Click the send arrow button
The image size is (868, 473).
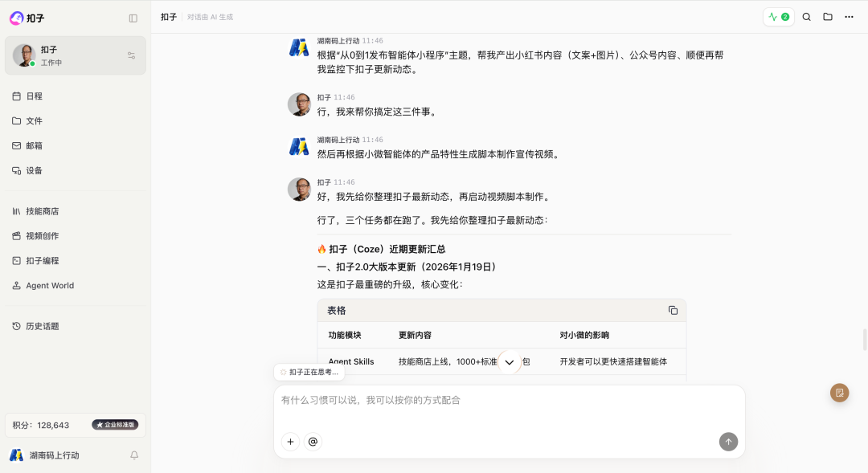728,442
